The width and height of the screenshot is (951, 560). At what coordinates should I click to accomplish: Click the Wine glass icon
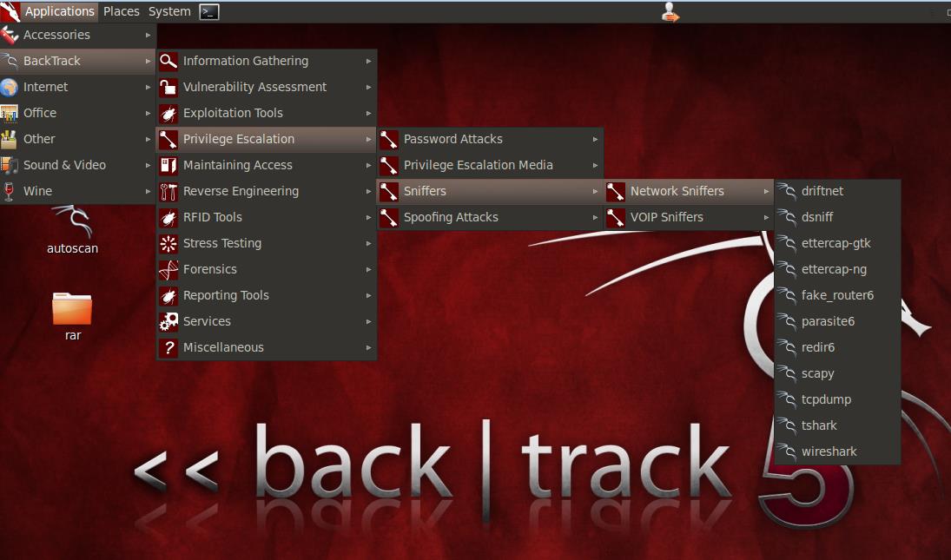(x=9, y=192)
